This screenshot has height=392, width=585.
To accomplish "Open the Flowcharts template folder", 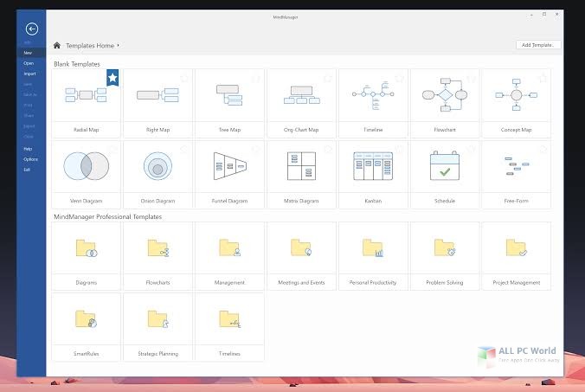I will [157, 256].
